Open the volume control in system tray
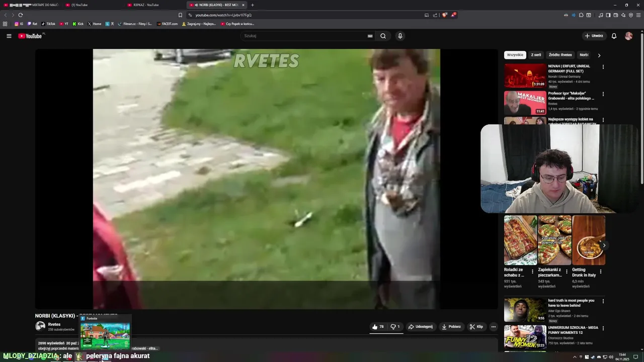644x362 pixels. [611, 357]
